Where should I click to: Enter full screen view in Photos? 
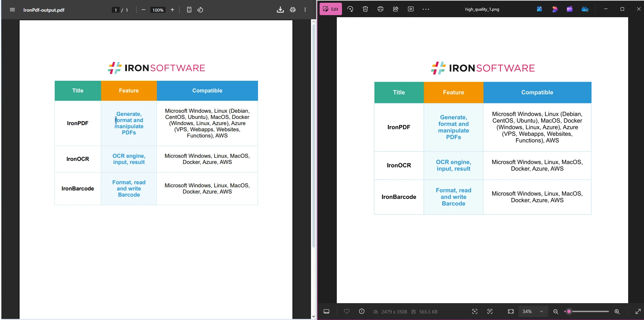(x=638, y=312)
